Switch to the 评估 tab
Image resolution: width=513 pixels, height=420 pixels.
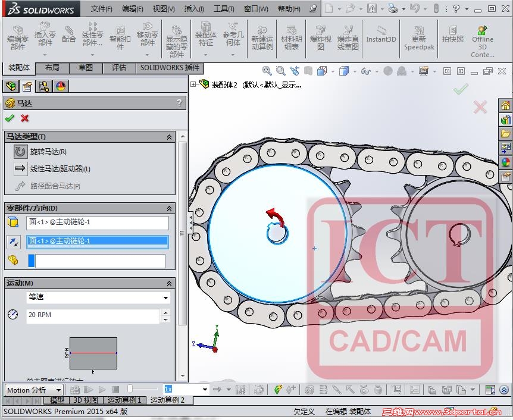coord(119,68)
